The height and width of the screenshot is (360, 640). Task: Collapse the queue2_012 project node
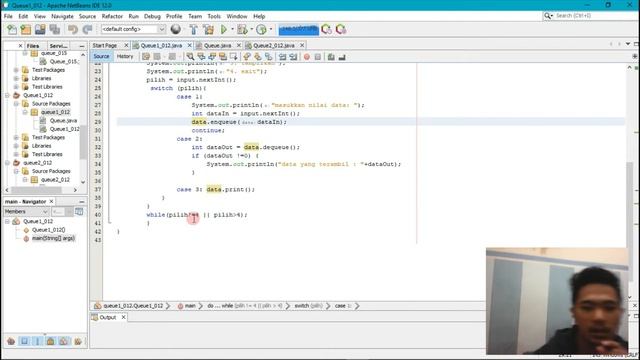point(7,163)
